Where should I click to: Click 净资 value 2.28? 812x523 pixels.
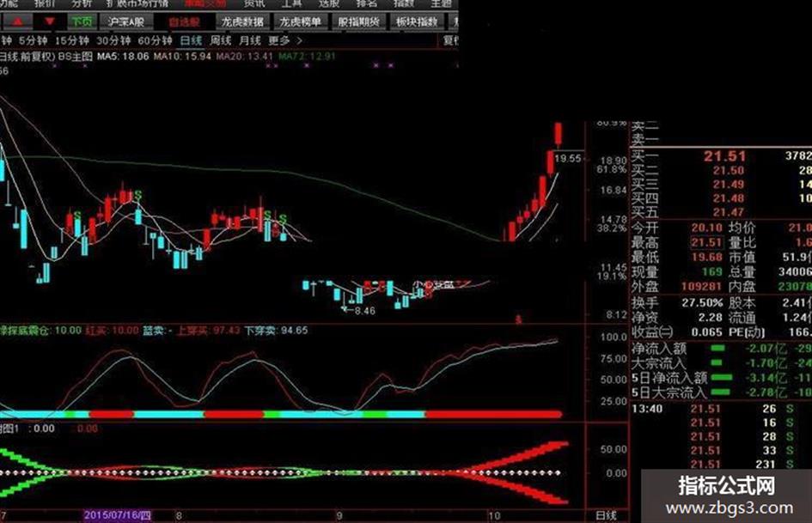(x=710, y=317)
